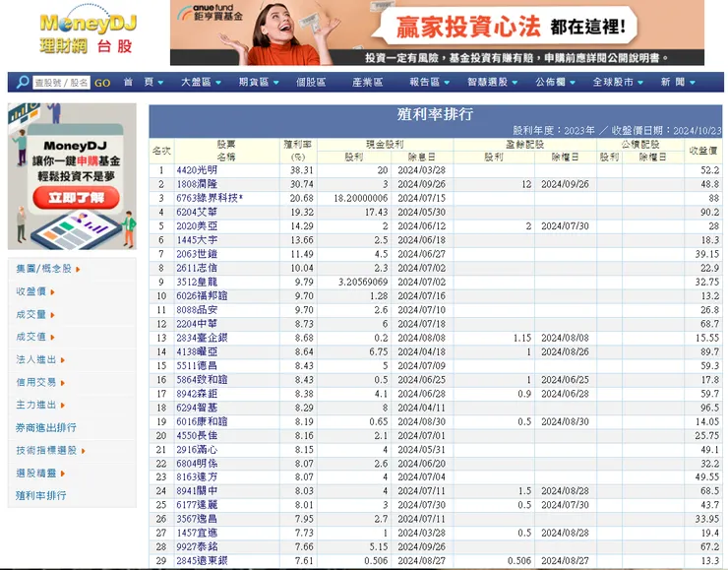Click the stock code search field
728x570 pixels.
click(61, 83)
